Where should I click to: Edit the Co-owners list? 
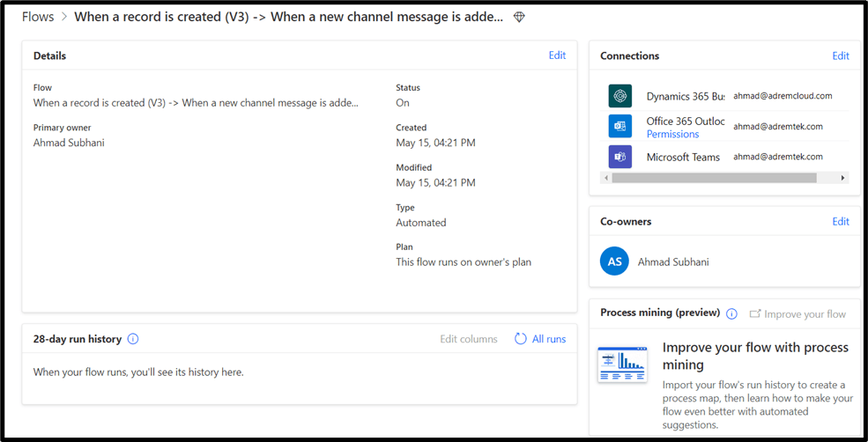click(841, 221)
